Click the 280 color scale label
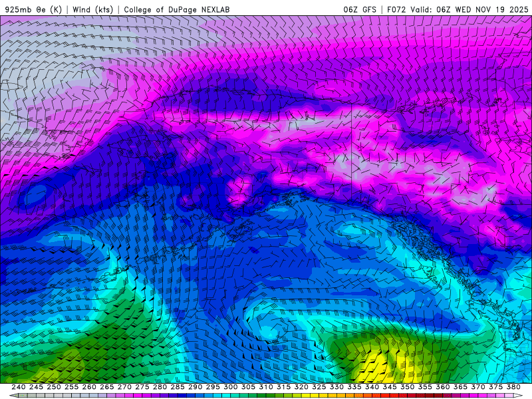532x399 pixels. coord(160,387)
